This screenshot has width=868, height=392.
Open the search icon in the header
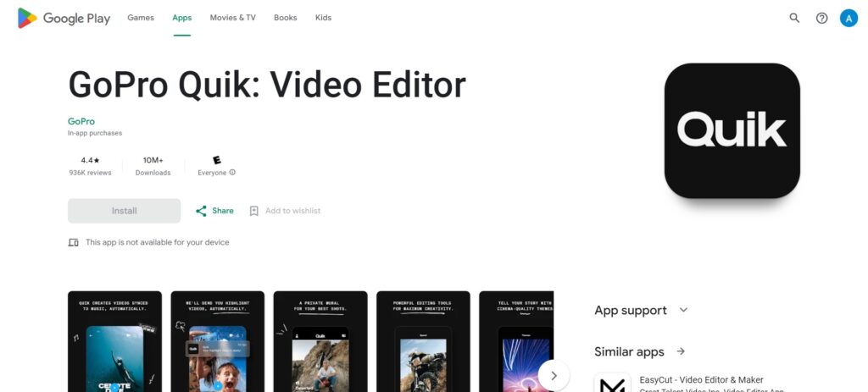(794, 18)
